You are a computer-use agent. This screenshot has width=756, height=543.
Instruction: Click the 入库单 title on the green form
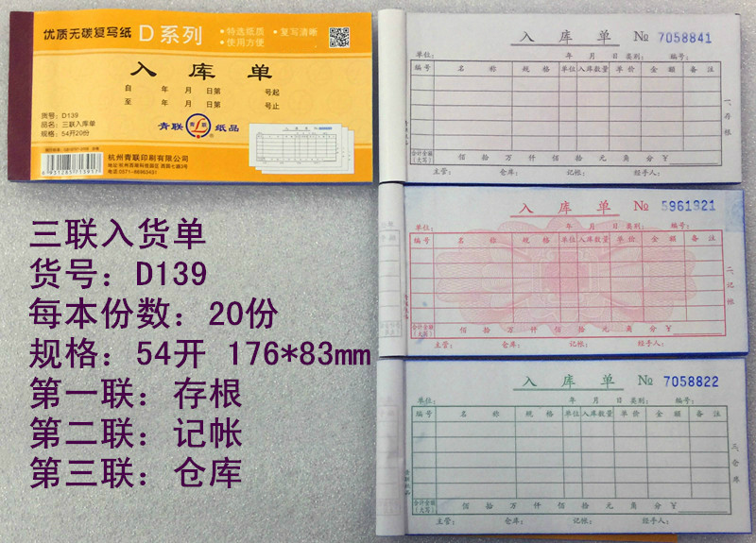coord(568,382)
